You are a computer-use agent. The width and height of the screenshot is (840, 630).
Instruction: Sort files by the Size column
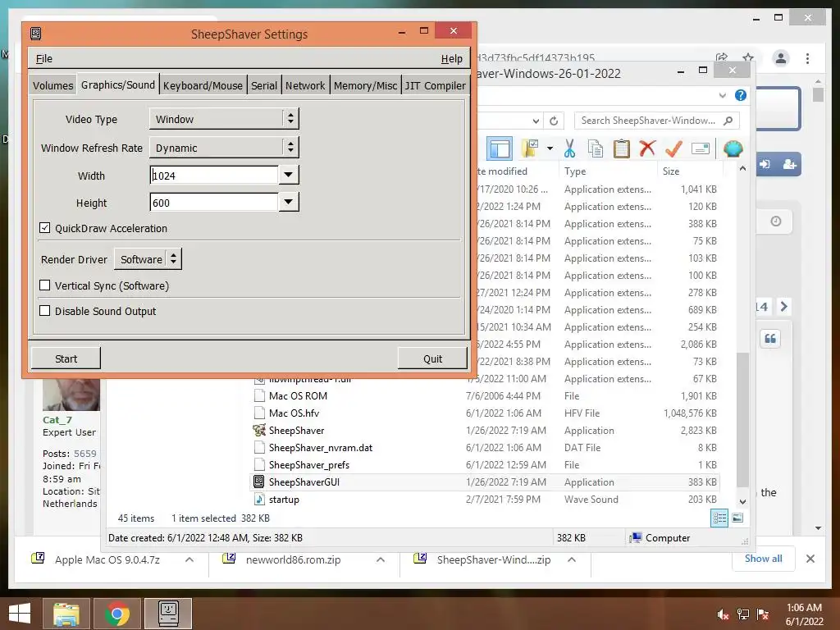671,171
